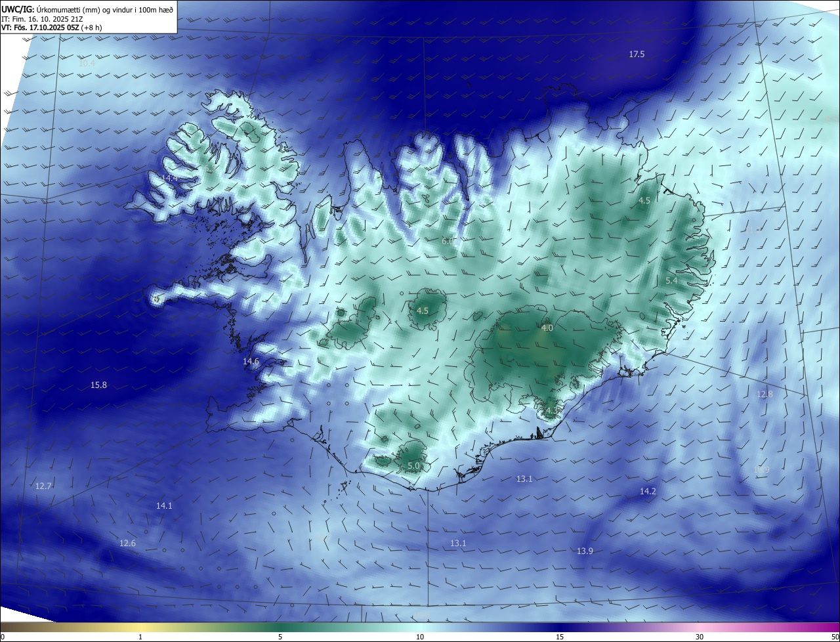Click the 14.1 value label on the map

pos(164,506)
